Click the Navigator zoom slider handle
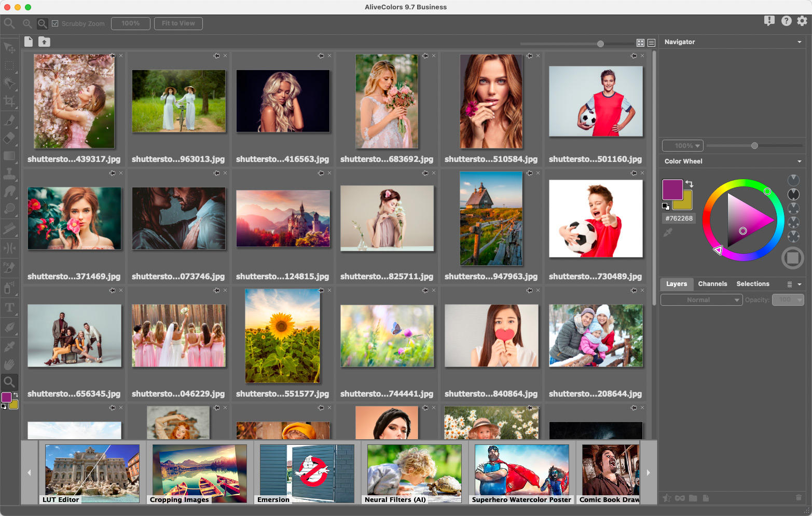812x516 pixels. tap(754, 146)
